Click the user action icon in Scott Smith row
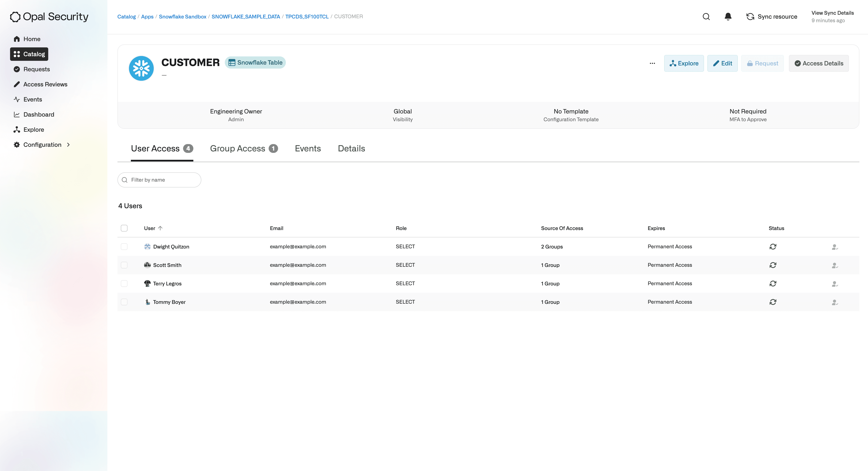Screen dimensions: 868x471 pos(835,265)
